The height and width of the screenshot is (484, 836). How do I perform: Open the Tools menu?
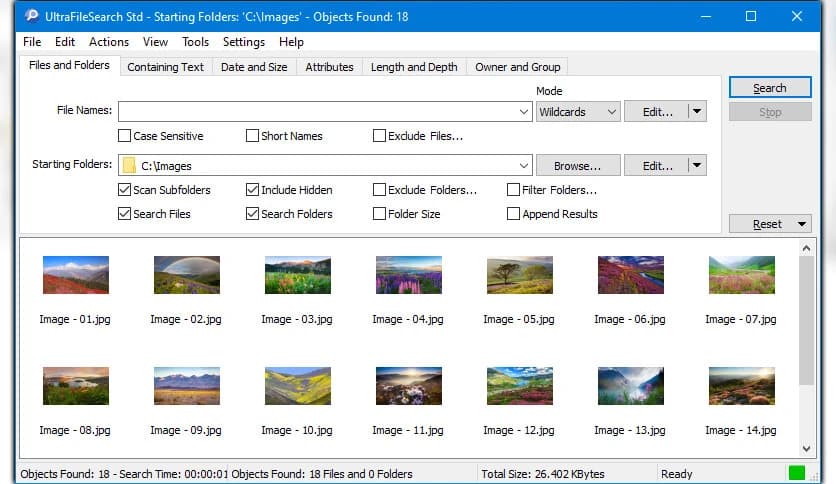point(195,42)
